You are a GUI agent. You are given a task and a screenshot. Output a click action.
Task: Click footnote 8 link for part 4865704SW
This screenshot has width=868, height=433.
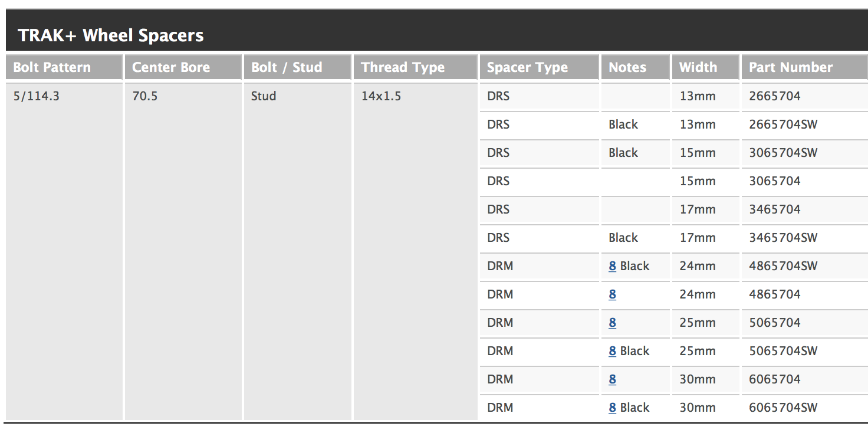click(x=612, y=266)
